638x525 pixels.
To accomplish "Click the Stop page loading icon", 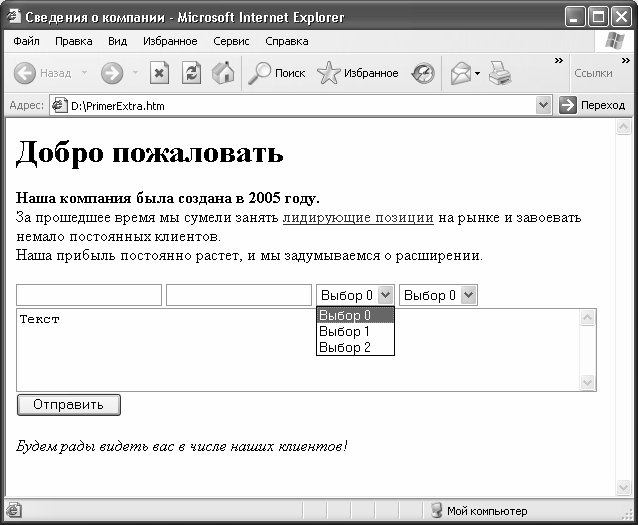I will (x=159, y=73).
